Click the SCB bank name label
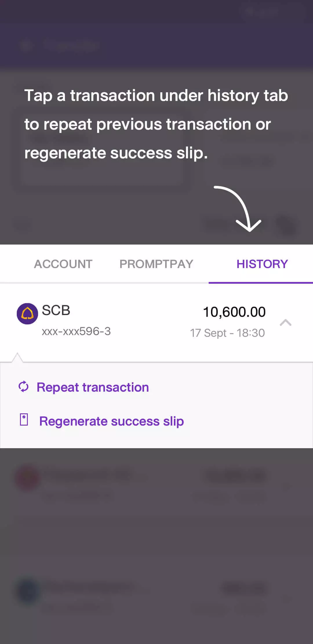 click(56, 310)
